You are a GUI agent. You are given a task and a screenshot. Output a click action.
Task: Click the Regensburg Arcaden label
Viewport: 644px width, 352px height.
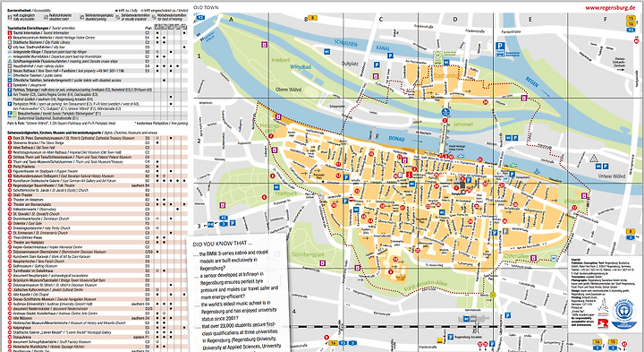pyautogui.click(x=468, y=337)
